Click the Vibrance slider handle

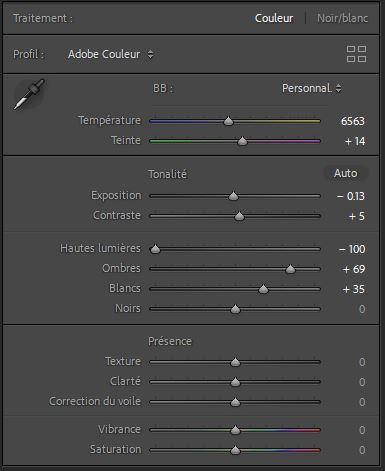235,430
